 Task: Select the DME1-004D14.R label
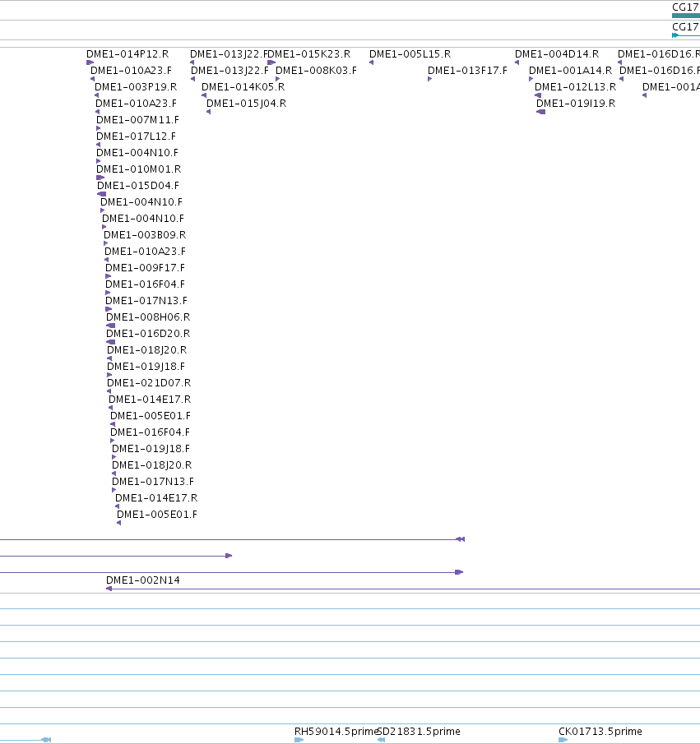[557, 54]
